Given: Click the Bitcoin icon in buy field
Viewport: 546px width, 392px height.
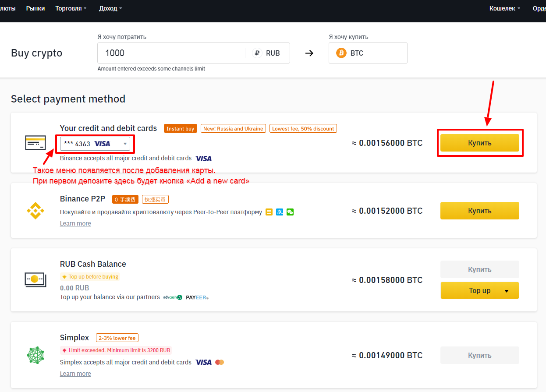Looking at the screenshot, I should pos(341,53).
